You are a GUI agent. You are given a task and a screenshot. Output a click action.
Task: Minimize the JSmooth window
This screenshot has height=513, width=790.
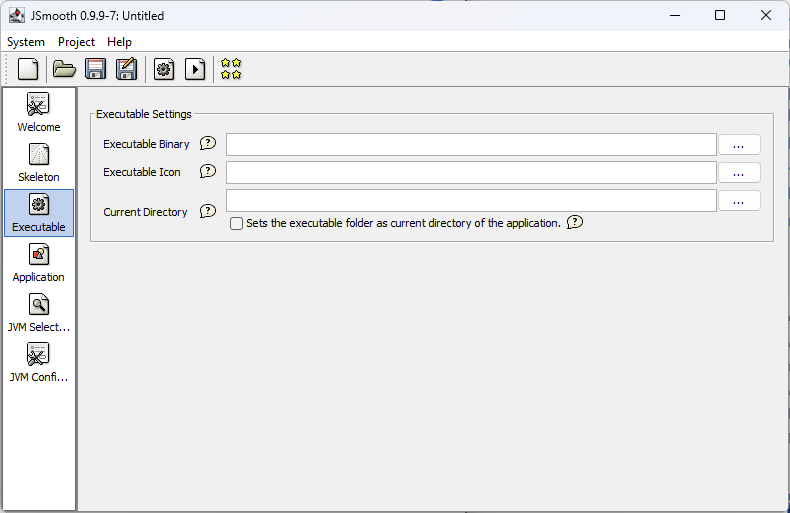675,16
